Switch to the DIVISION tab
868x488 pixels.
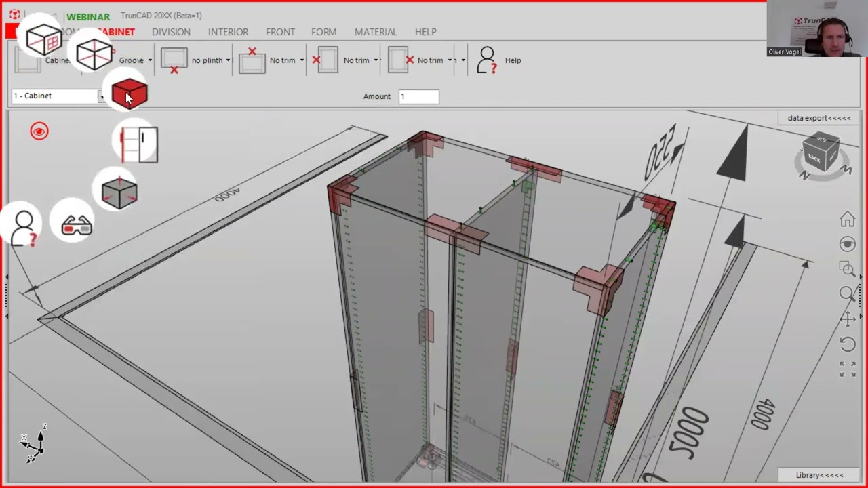[x=171, y=32]
